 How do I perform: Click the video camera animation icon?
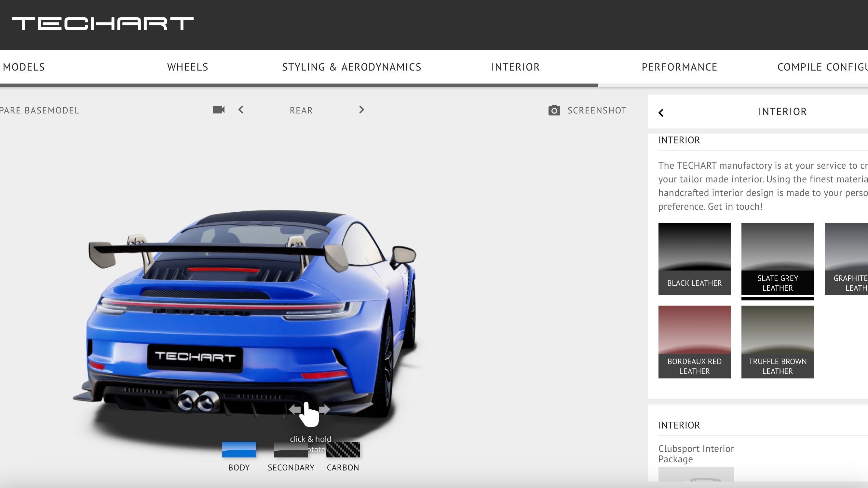[x=218, y=110]
